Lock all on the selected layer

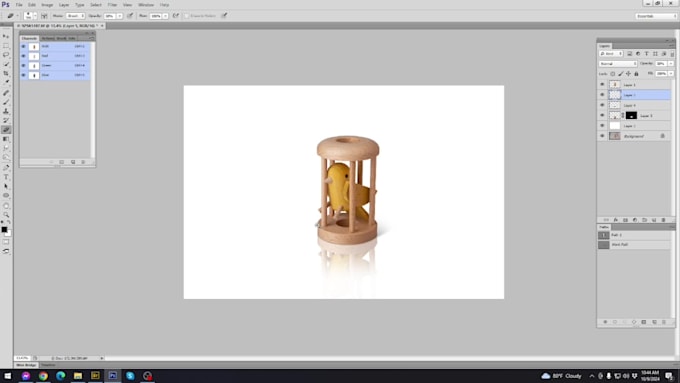click(x=636, y=74)
